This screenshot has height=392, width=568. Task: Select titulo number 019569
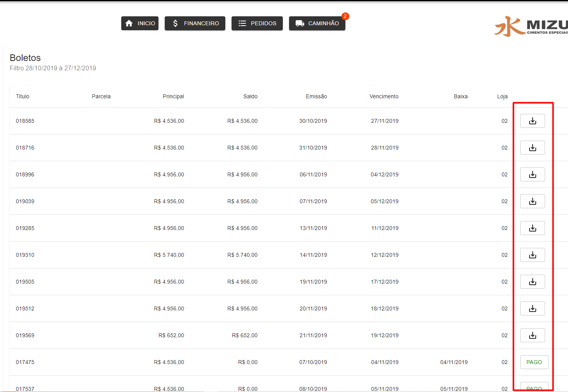[x=25, y=335]
